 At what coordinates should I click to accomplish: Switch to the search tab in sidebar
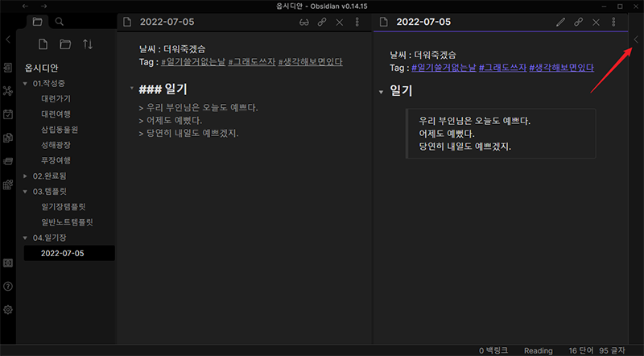coord(59,22)
